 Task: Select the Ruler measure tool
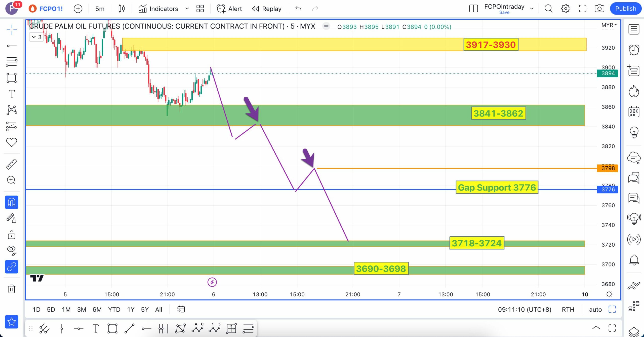tap(12, 164)
